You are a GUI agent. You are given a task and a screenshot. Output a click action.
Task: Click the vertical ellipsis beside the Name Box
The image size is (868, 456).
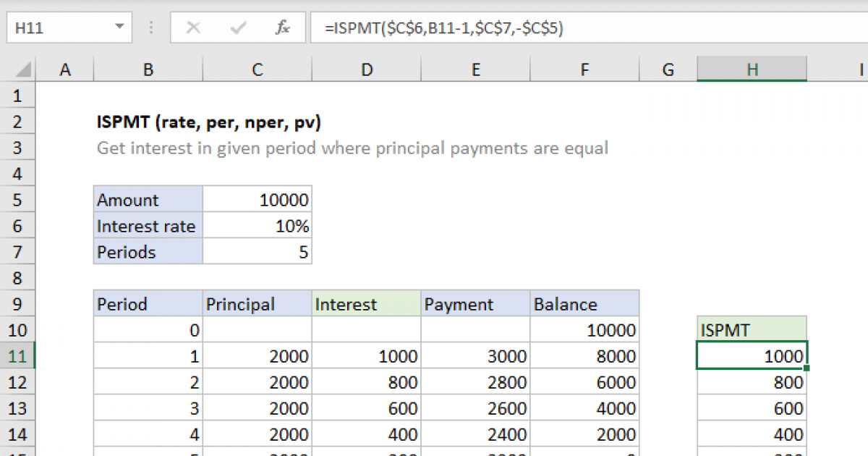pos(150,28)
